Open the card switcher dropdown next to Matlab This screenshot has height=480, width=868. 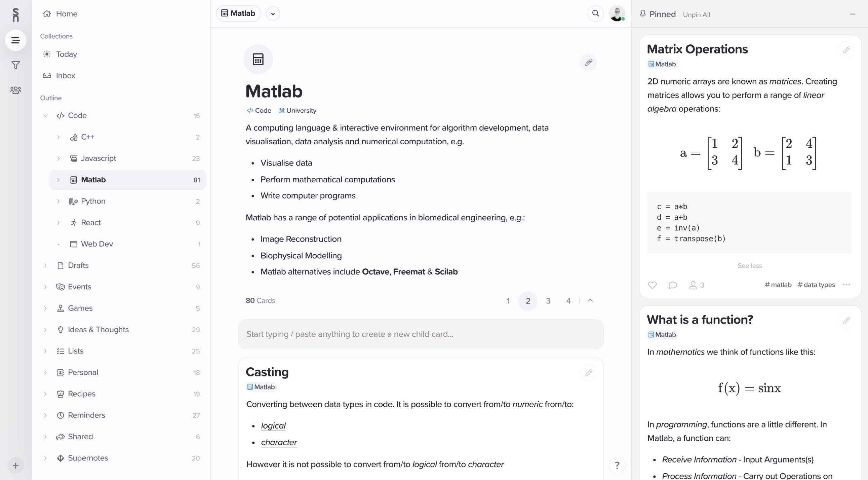[273, 13]
